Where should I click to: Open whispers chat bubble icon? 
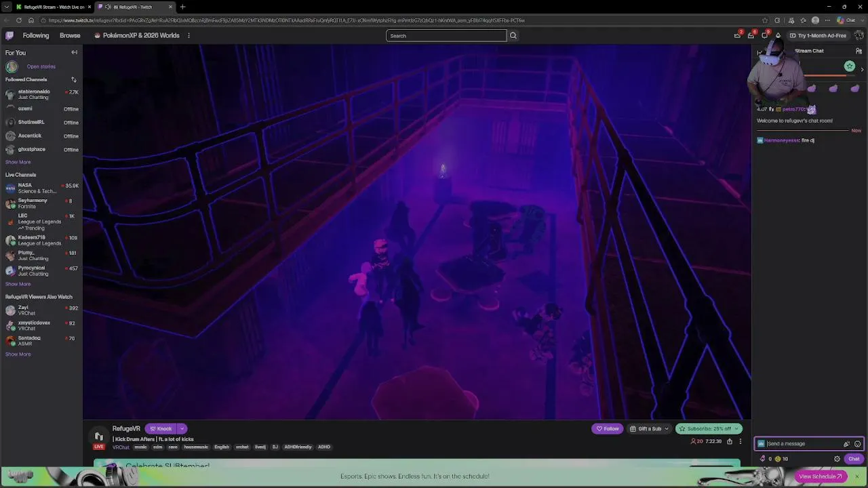click(765, 35)
